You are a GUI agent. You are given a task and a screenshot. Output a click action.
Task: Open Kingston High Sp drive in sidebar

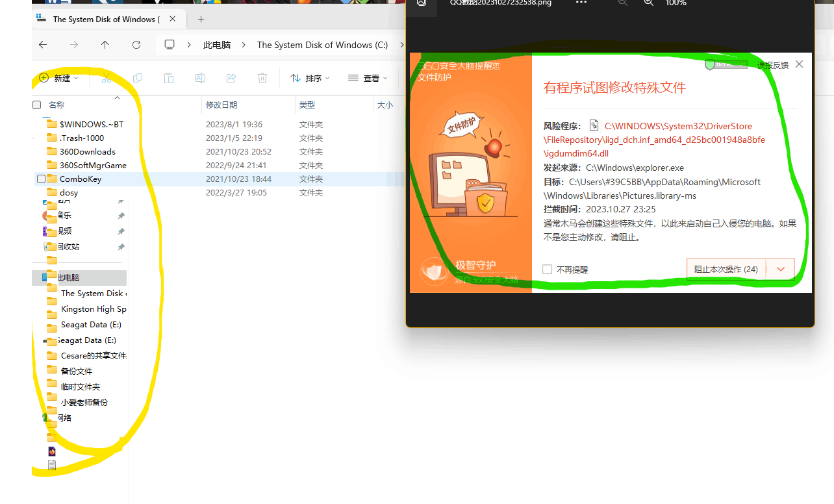click(x=94, y=309)
